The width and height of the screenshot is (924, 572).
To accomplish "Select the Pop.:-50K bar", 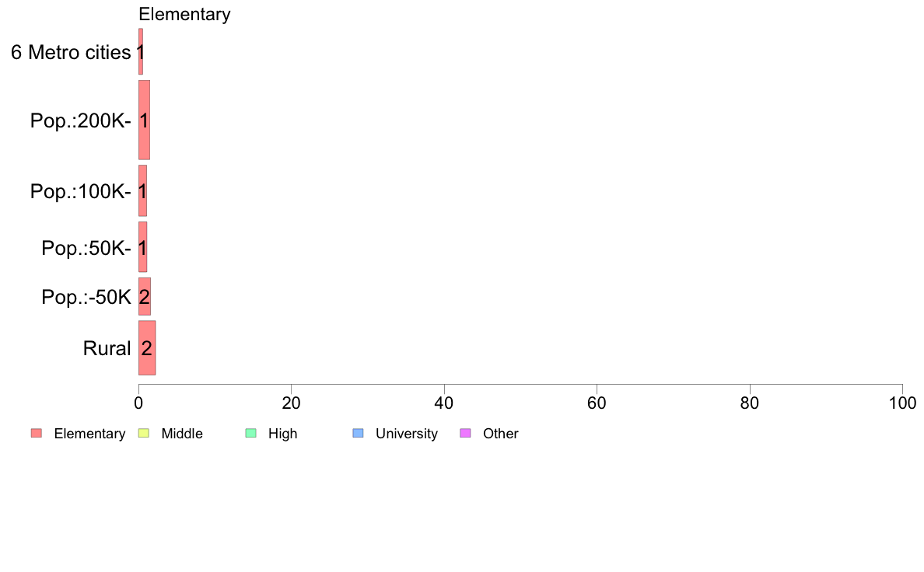I will [x=145, y=297].
